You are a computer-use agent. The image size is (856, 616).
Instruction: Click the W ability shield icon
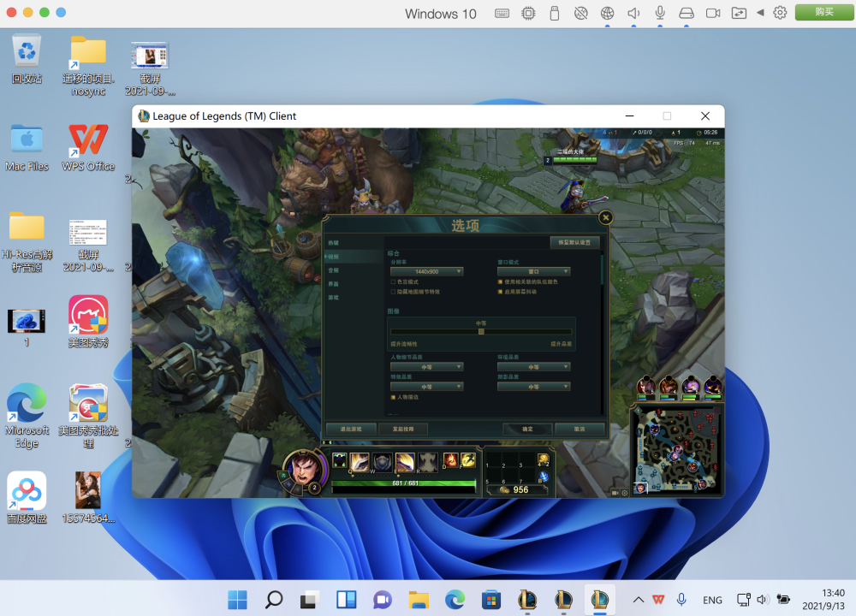[x=383, y=462]
